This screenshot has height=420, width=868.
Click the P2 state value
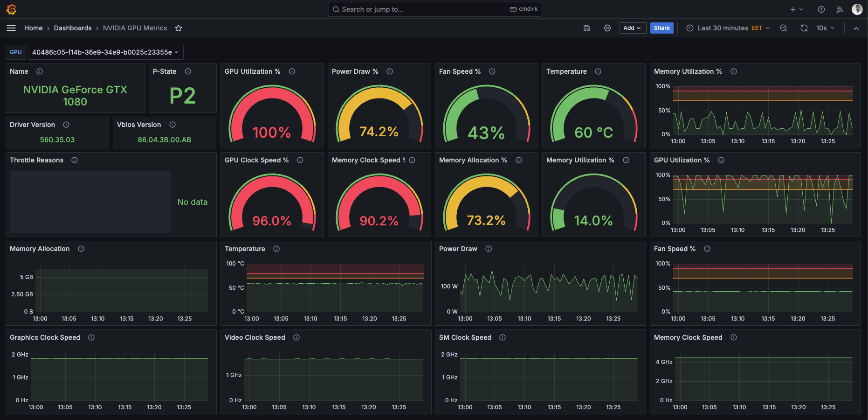coord(182,96)
